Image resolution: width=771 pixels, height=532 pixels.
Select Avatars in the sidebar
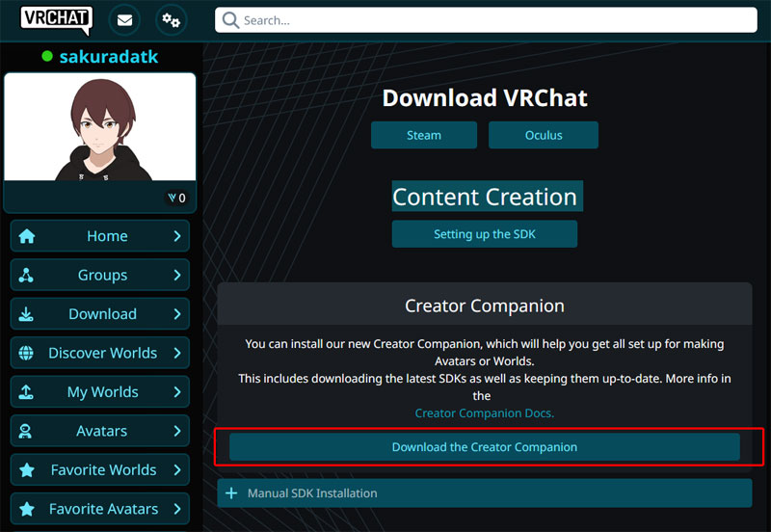coord(100,431)
